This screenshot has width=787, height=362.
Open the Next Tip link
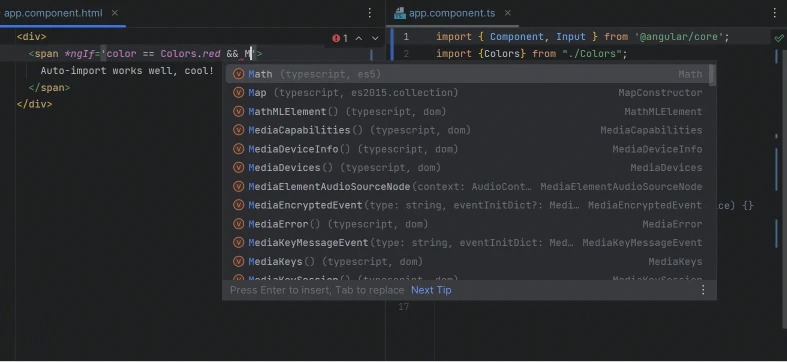click(431, 290)
